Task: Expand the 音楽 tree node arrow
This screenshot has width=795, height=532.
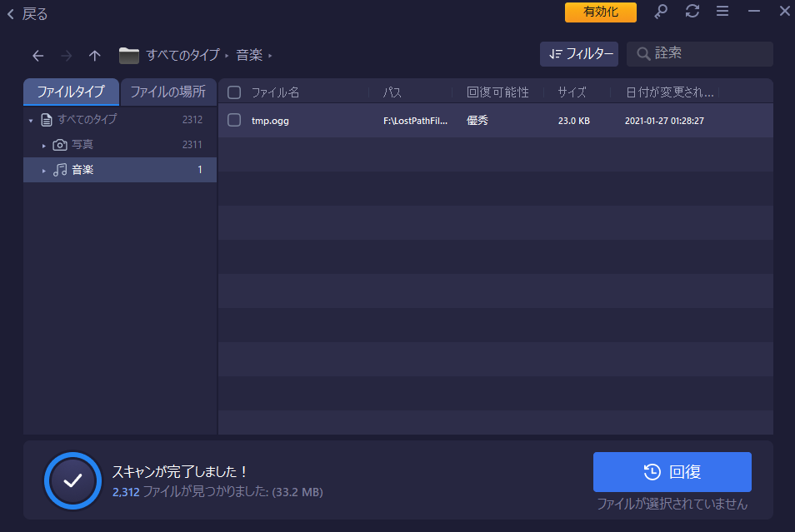Action: pyautogui.click(x=44, y=171)
